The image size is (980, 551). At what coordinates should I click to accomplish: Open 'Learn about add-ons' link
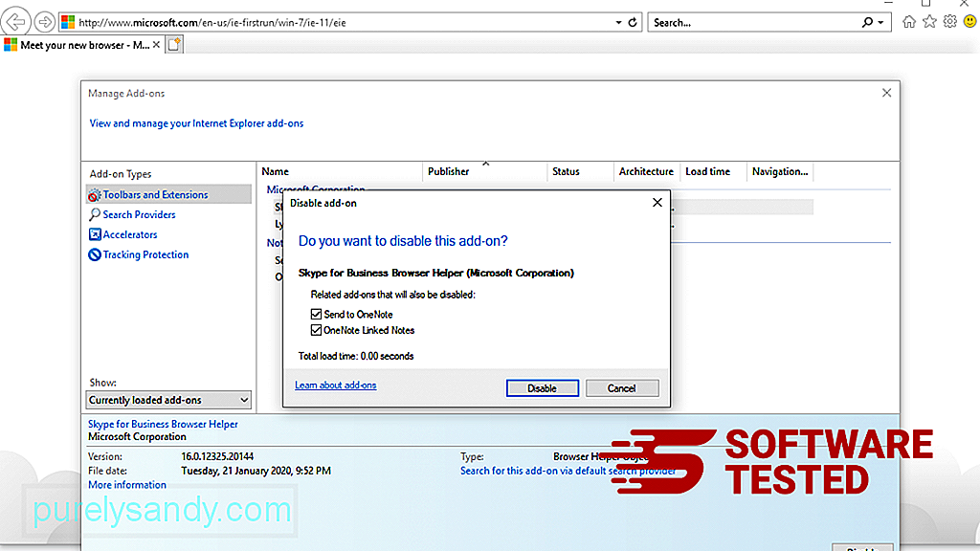(x=336, y=386)
